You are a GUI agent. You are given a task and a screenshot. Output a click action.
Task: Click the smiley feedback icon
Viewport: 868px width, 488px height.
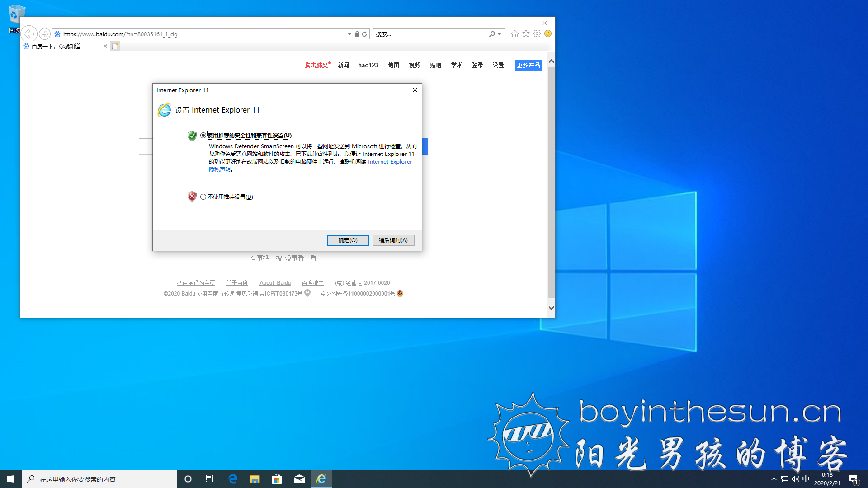pos(548,34)
